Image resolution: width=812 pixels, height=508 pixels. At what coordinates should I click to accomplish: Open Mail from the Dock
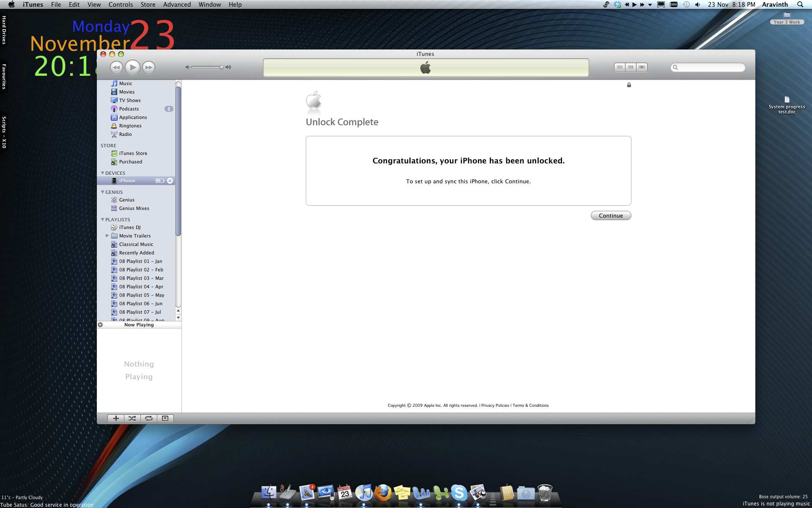pyautogui.click(x=307, y=492)
